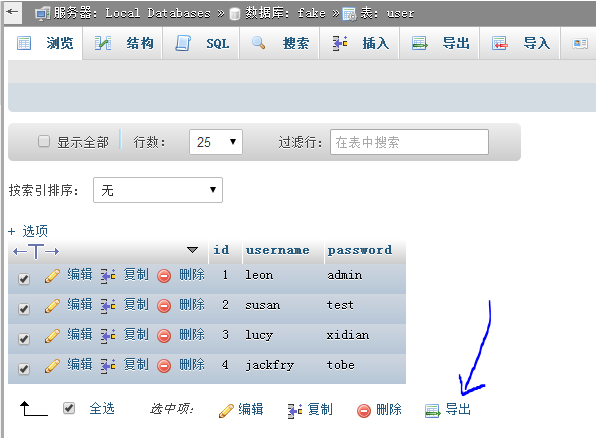Click the pencil edit icon in jackfry row
Image resolution: width=596 pixels, height=438 pixels.
pos(52,366)
